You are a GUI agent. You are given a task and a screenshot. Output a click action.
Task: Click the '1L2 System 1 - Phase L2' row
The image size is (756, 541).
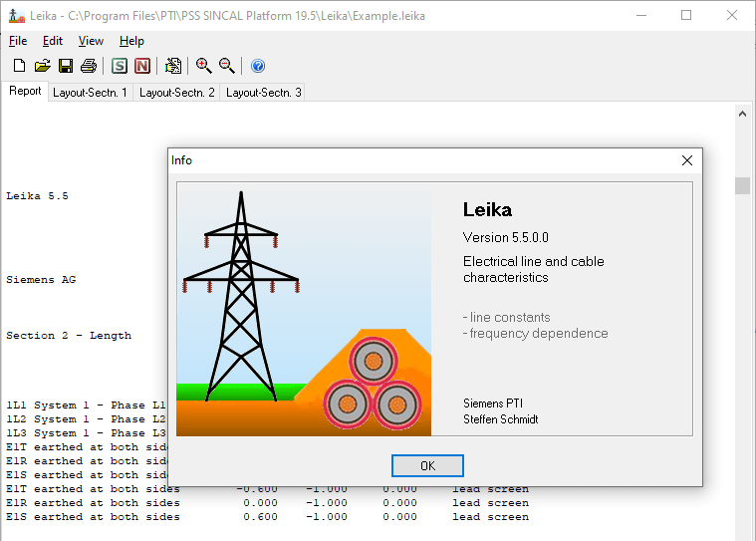[86, 419]
